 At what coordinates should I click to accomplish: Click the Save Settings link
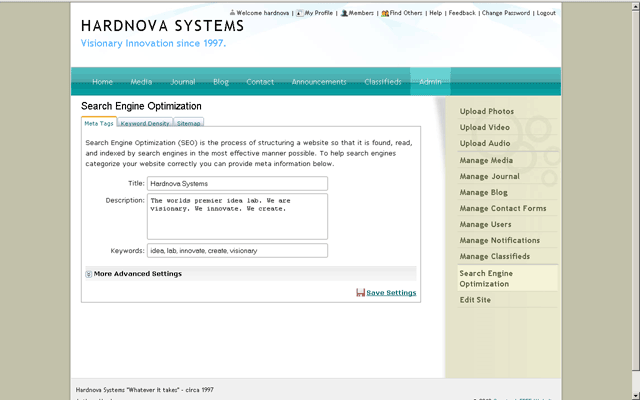tap(391, 293)
